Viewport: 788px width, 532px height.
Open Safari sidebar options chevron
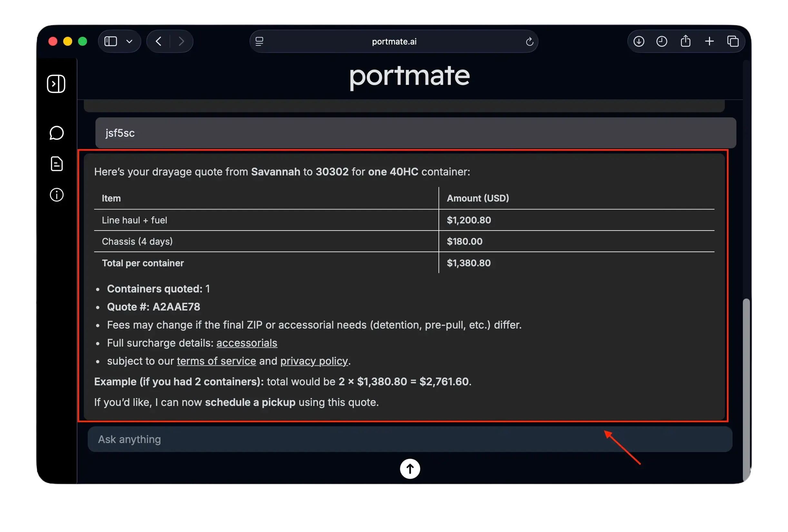(129, 41)
